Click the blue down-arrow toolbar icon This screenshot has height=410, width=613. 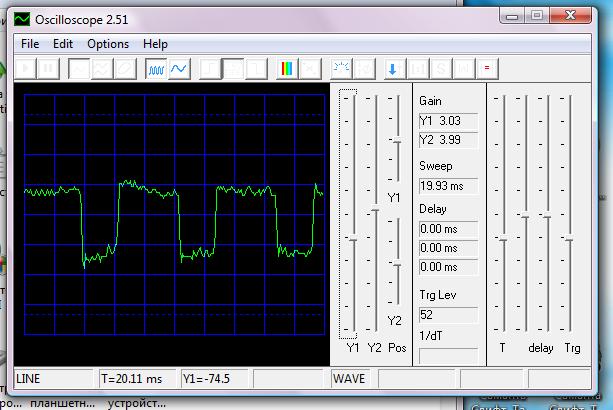pos(393,69)
